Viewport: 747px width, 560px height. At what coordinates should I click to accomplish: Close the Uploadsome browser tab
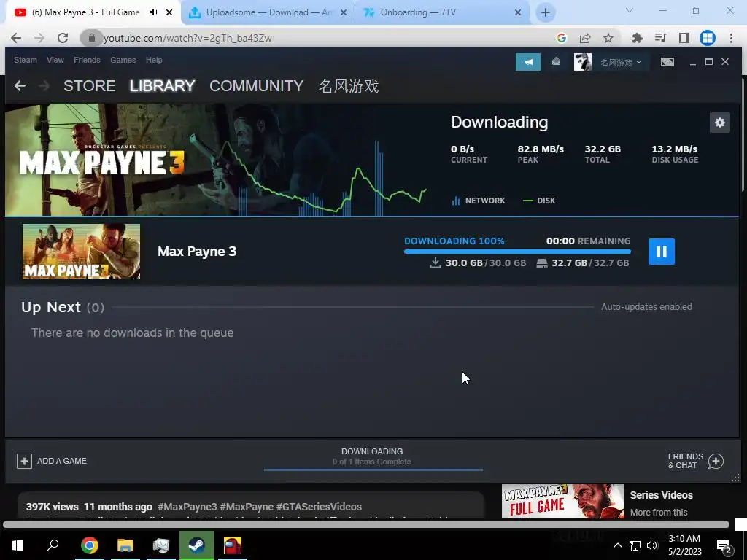click(x=343, y=12)
